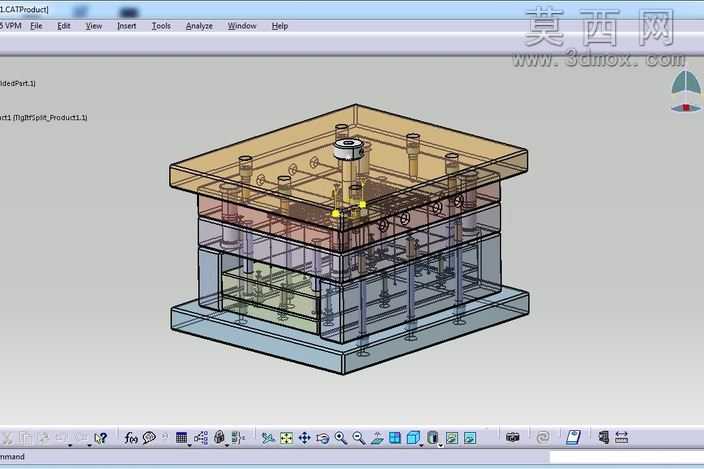Select the locating ring on the mold top
This screenshot has height=469, width=704.
[x=349, y=149]
